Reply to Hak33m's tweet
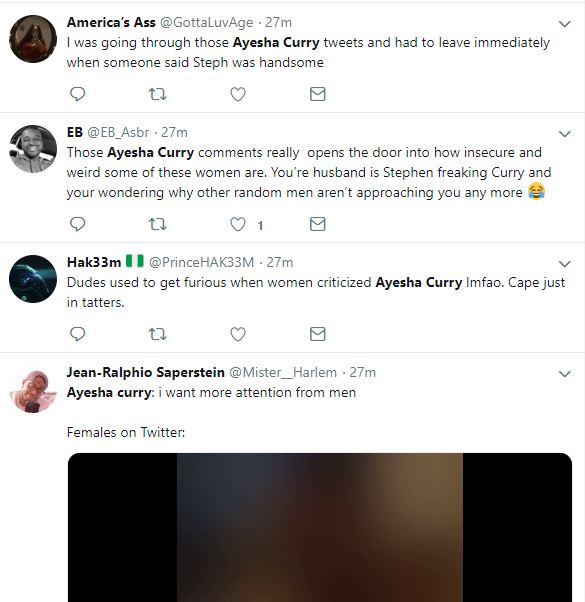This screenshot has height=602, width=585. 78,334
